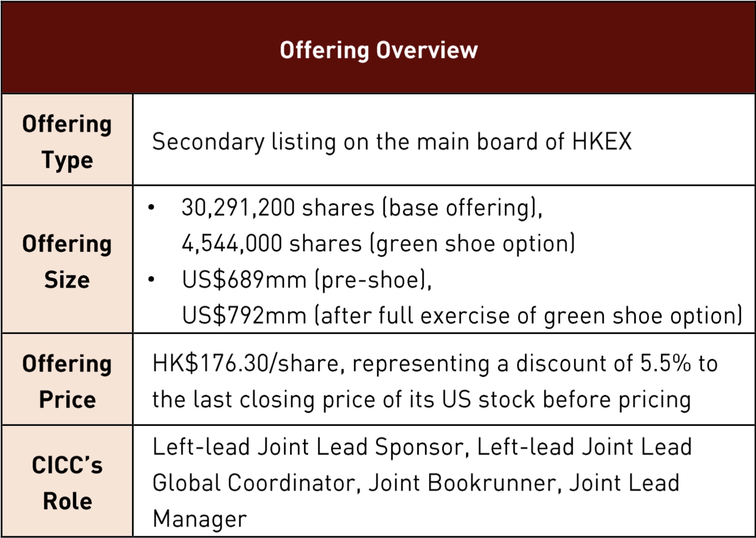This screenshot has height=538, width=756.
Task: Click the 30,291,200 shares base offering line
Action: coord(362,208)
